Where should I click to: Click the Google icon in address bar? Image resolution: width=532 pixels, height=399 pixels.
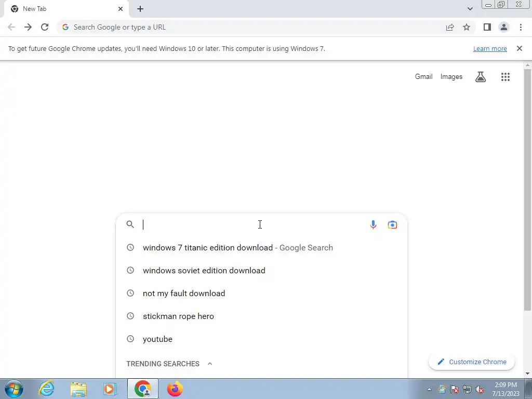pyautogui.click(x=65, y=27)
